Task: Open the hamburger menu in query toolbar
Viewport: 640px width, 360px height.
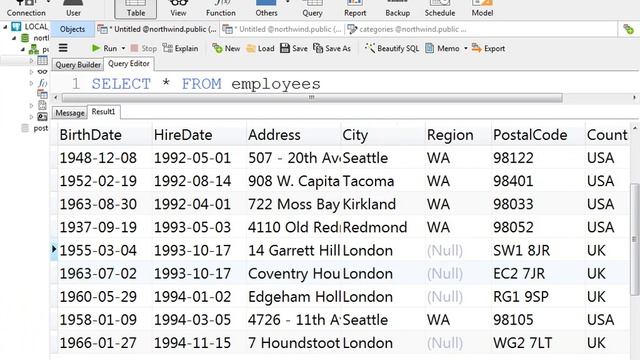Action: point(63,48)
